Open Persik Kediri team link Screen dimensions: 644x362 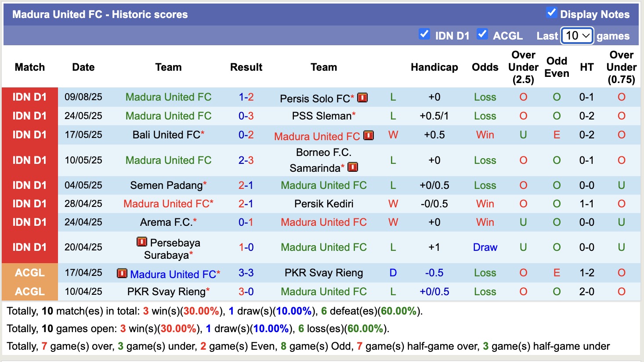click(x=323, y=204)
